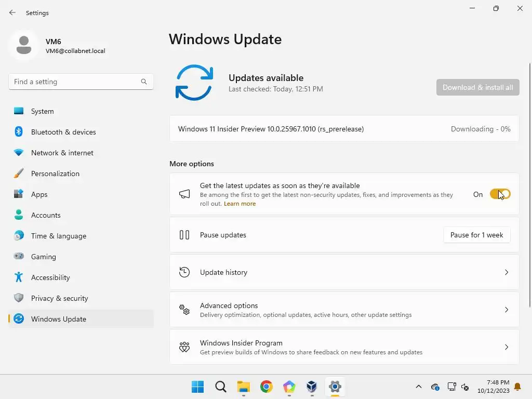Screen dimensions: 532x399
Task: Click the Last checked: Today, 12:51 PM text
Action: point(275,89)
